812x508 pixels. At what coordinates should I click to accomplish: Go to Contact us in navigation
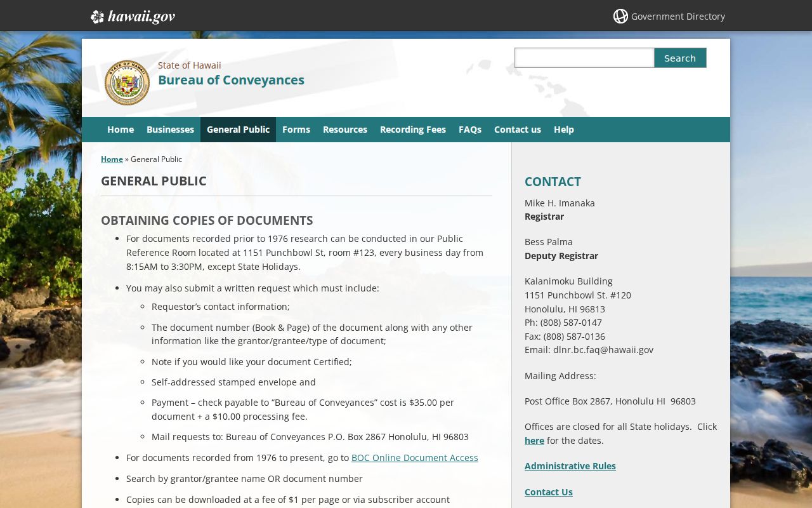pos(518,130)
